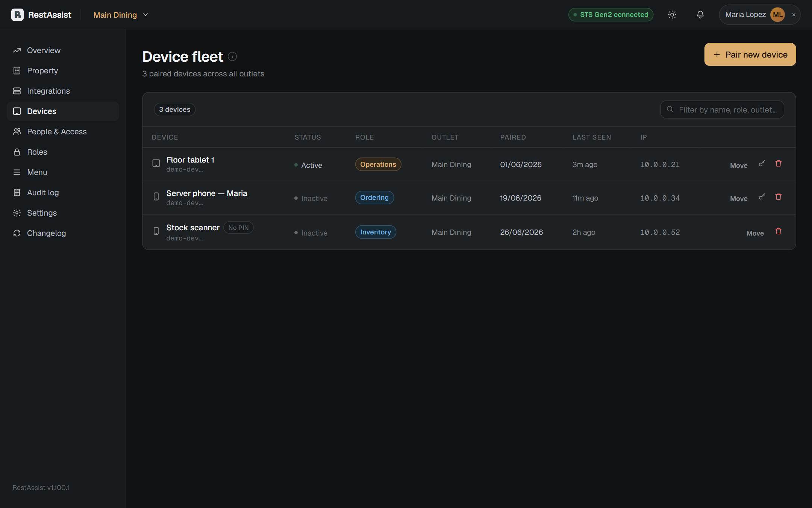The image size is (812, 508).
Task: Click the Operations role badge
Action: [378, 164]
